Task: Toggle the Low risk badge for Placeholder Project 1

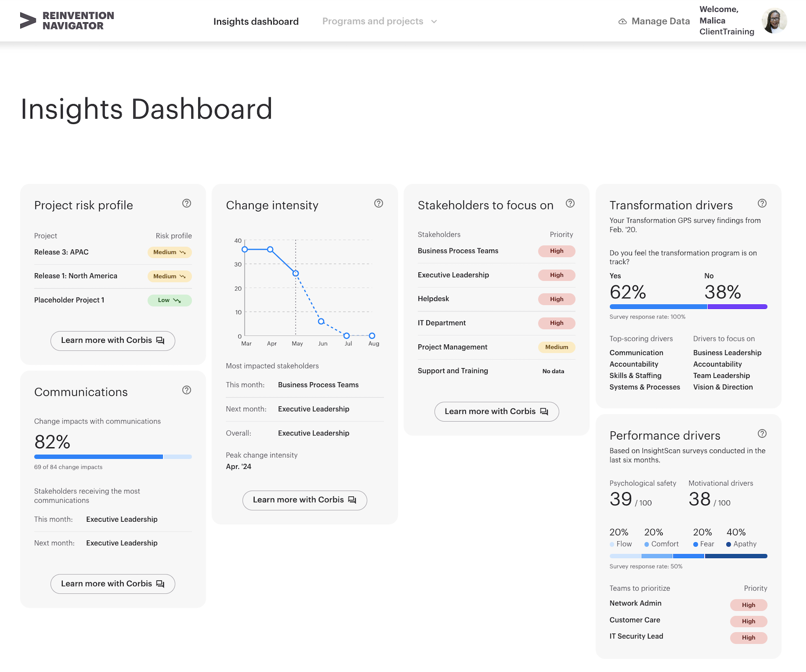Action: 169,300
